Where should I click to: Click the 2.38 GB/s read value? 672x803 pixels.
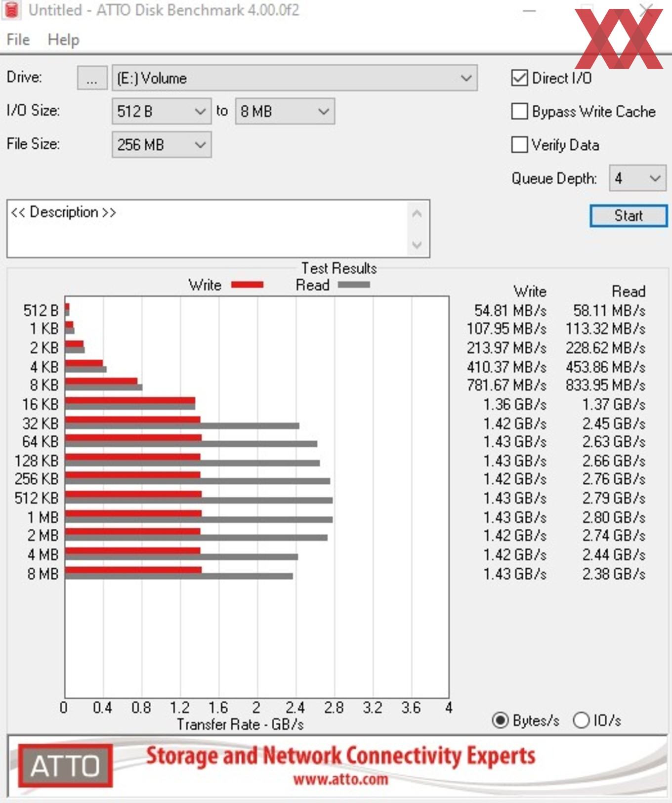tap(614, 574)
